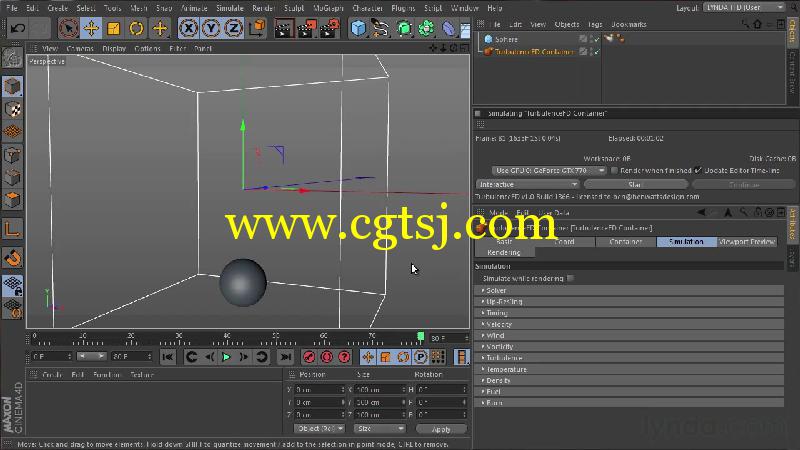800x450 pixels.
Task: Toggle the orange Enable Snap icon
Action: point(12,258)
